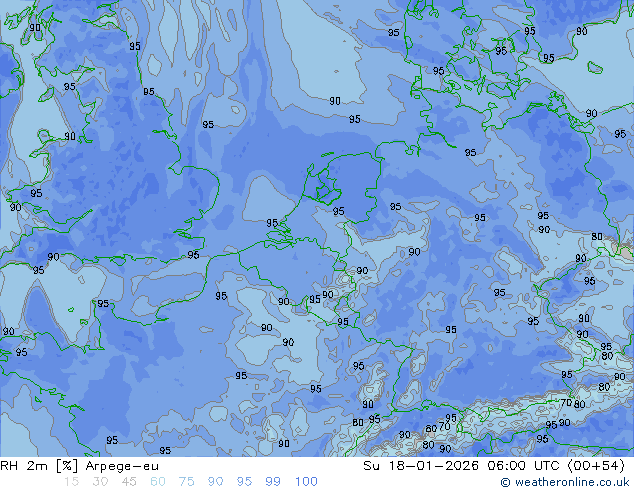Select legend value 99
Image resolution: width=634 pixels, height=490 pixels.
[x=273, y=482]
